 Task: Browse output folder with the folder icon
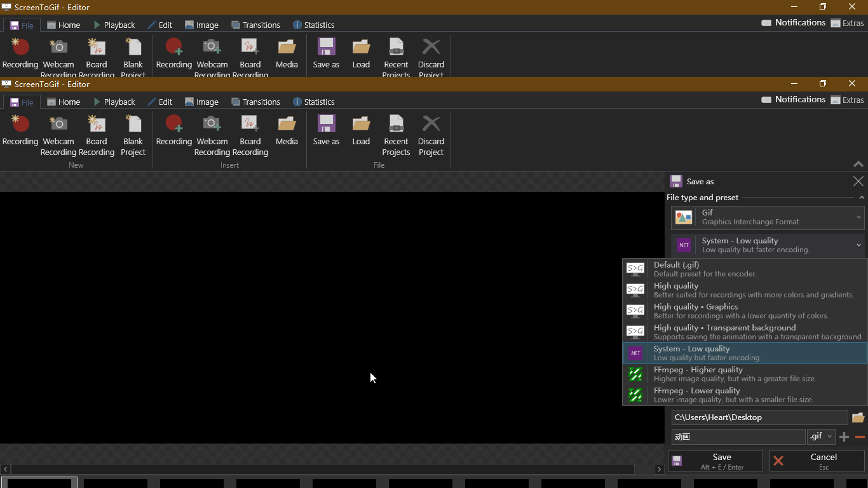[x=858, y=417]
